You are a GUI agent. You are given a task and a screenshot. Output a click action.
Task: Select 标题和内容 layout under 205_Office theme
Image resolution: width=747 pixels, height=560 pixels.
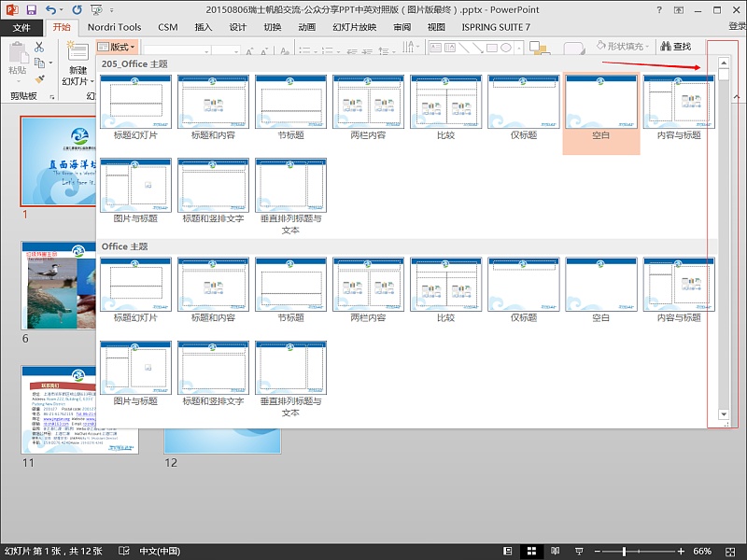(x=213, y=107)
